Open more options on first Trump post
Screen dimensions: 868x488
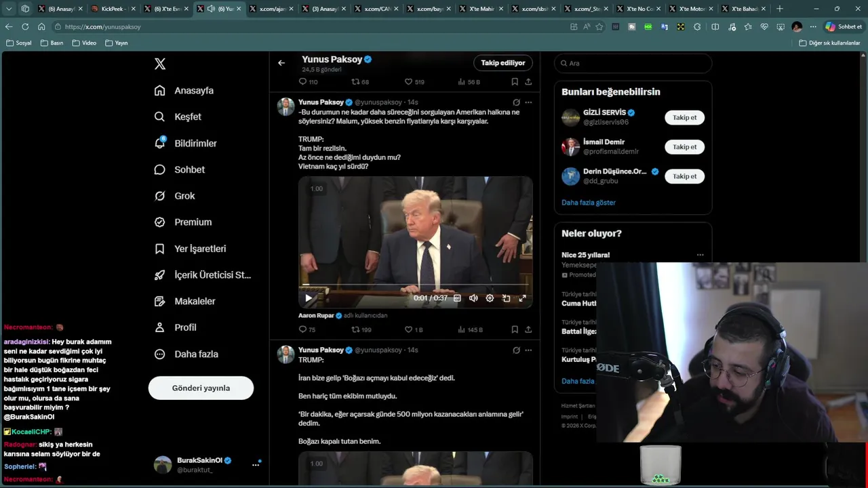pos(528,102)
